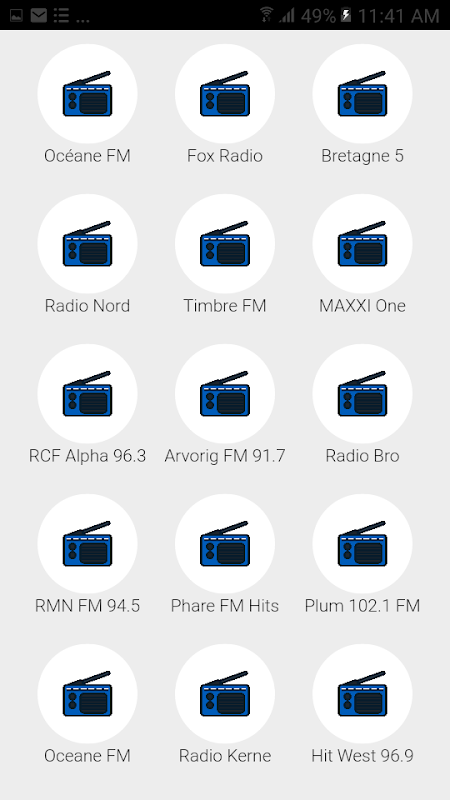The width and height of the screenshot is (450, 800).
Task: Start RMN FM 94.5 radio icon
Action: (x=87, y=544)
